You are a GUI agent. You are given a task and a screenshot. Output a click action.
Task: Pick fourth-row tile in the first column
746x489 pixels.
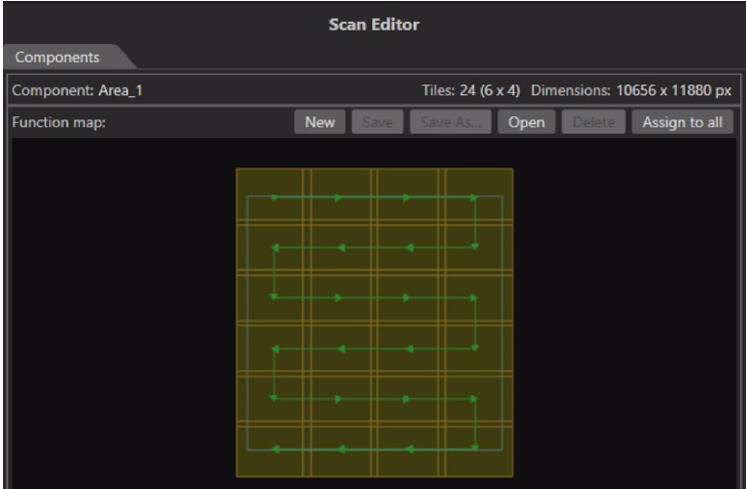[x=271, y=348]
